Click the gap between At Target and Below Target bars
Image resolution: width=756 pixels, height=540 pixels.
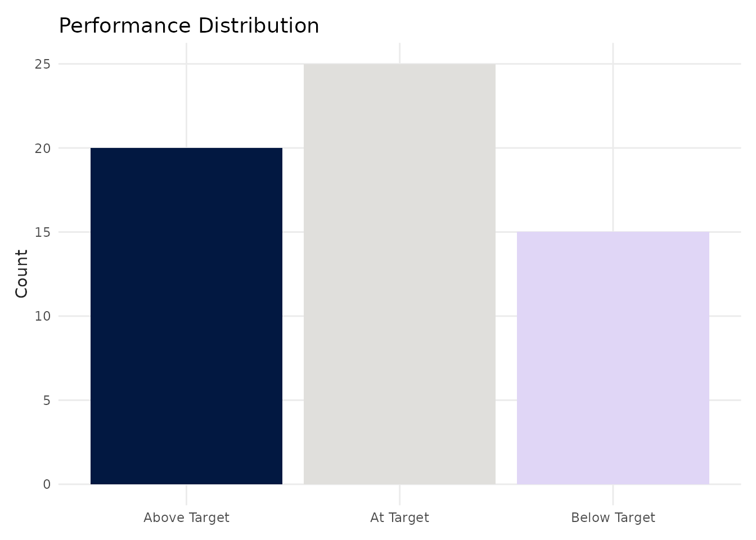coord(506,358)
